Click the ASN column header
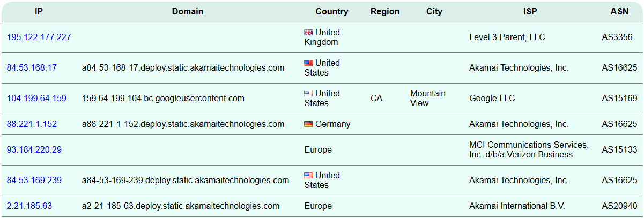Screen dimensions: 644x218 (620, 12)
